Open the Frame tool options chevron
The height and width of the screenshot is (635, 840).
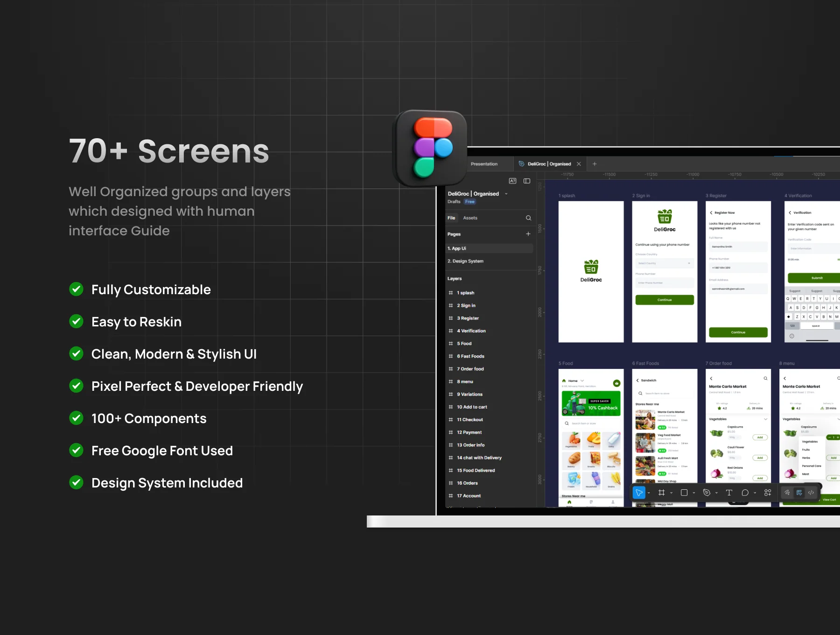(672, 493)
